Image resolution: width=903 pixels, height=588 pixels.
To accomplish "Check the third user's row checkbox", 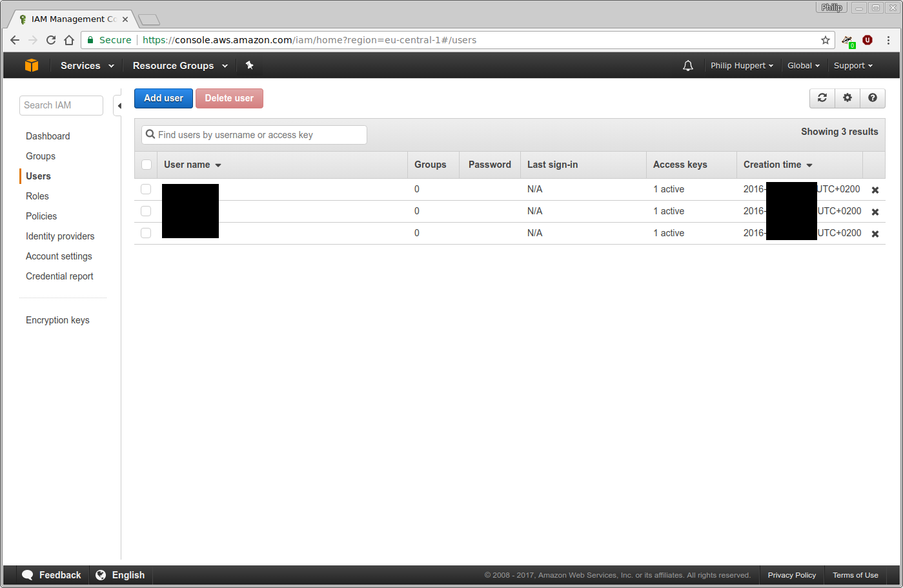I will 146,233.
